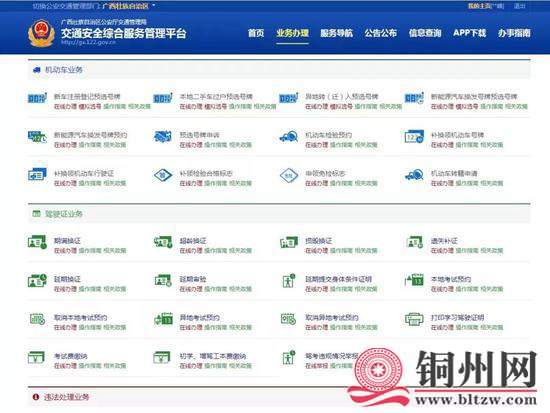The image size is (550, 413).
Task: Open the 本地考试预约 calendar icon
Action: (x=414, y=280)
